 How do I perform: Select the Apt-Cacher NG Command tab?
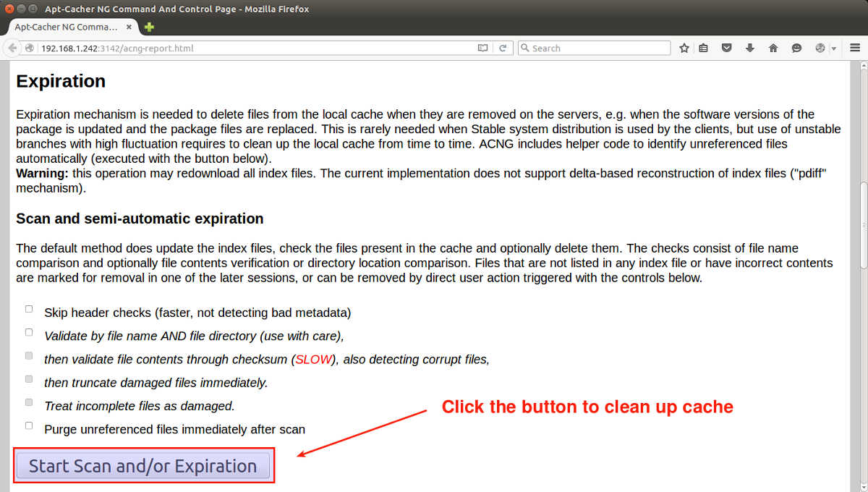(x=72, y=27)
